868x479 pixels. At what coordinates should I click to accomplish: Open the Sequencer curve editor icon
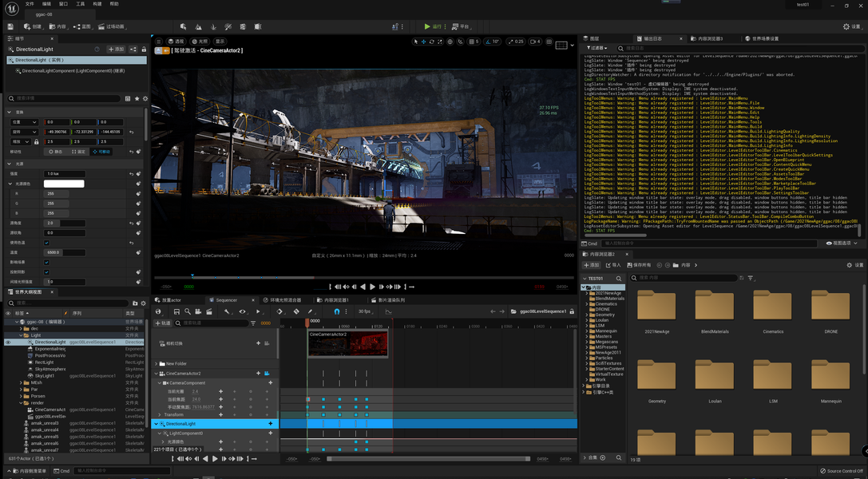(389, 311)
